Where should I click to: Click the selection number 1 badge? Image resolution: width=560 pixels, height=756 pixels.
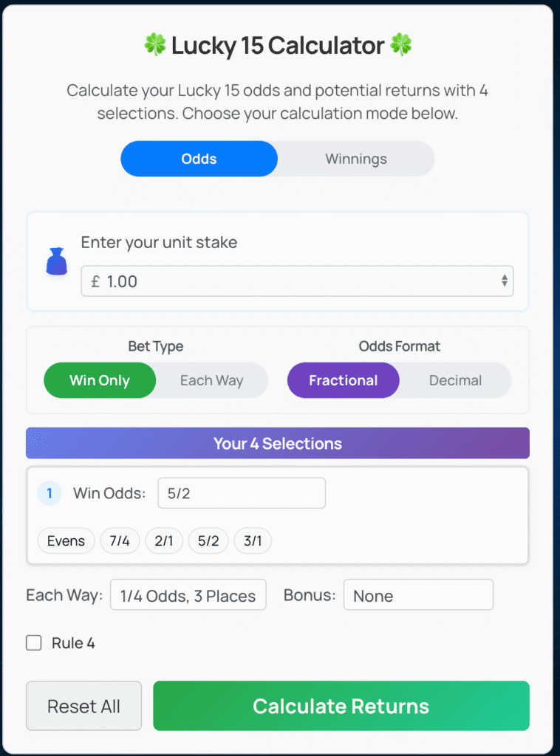tap(49, 493)
